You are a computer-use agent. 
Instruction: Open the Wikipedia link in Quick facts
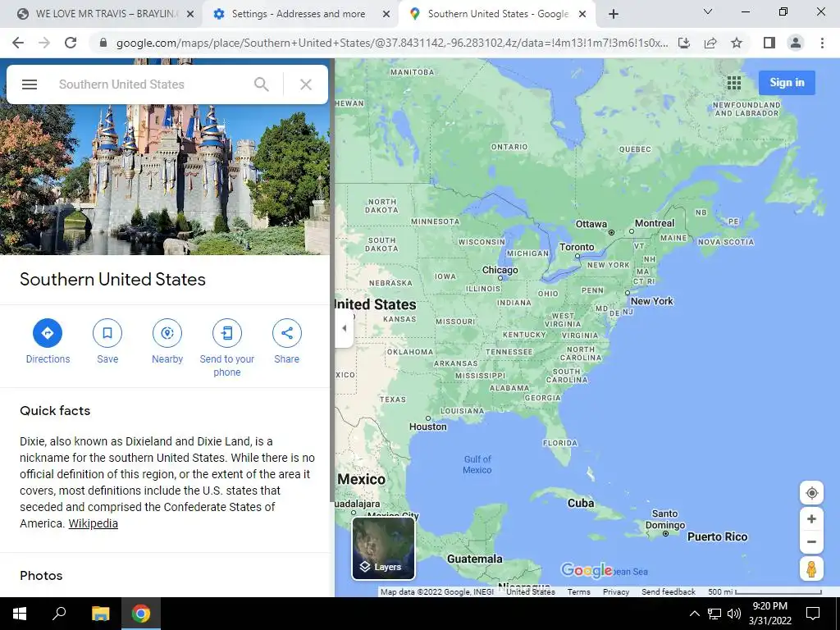pos(94,523)
